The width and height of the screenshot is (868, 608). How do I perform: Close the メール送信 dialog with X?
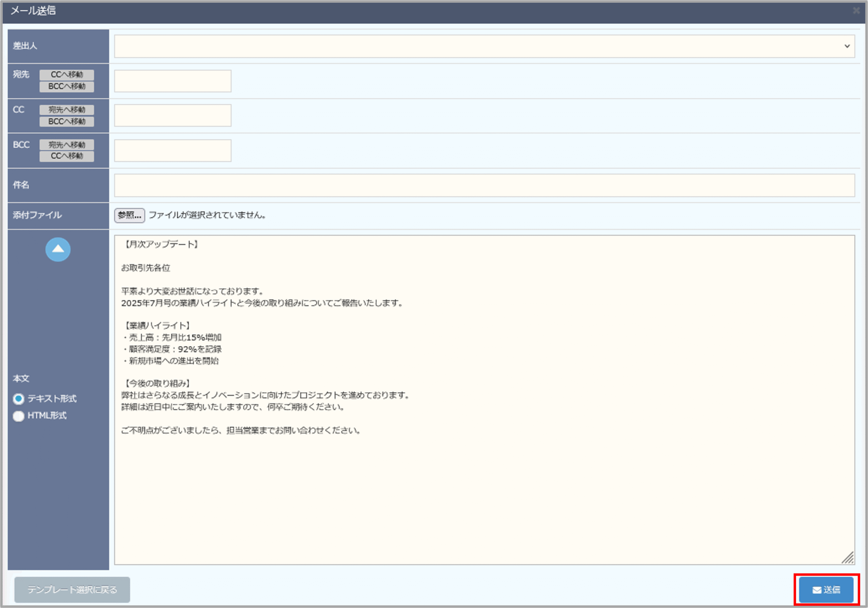tap(856, 11)
